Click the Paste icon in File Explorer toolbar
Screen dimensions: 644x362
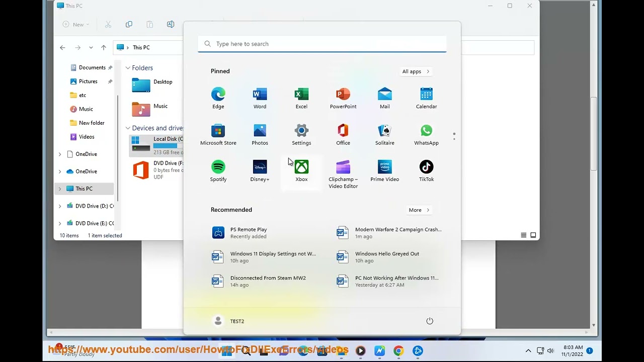(149, 24)
